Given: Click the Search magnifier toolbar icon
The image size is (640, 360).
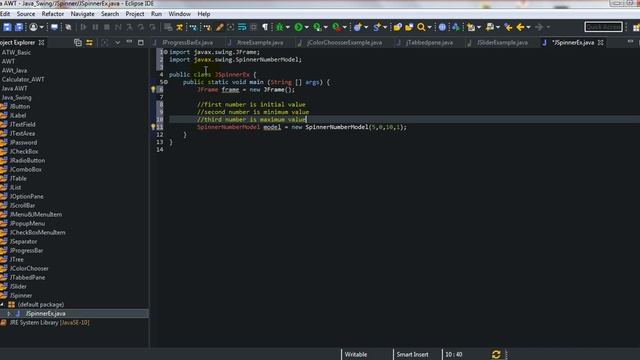Looking at the screenshot, I should coord(421,27).
